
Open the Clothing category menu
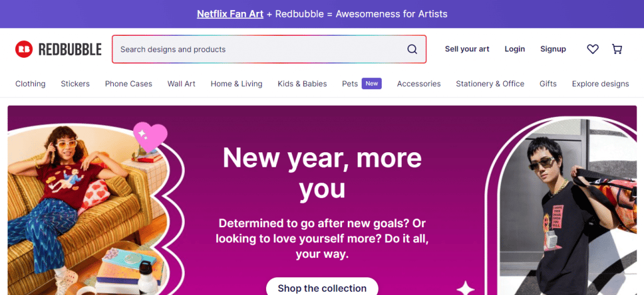click(30, 84)
